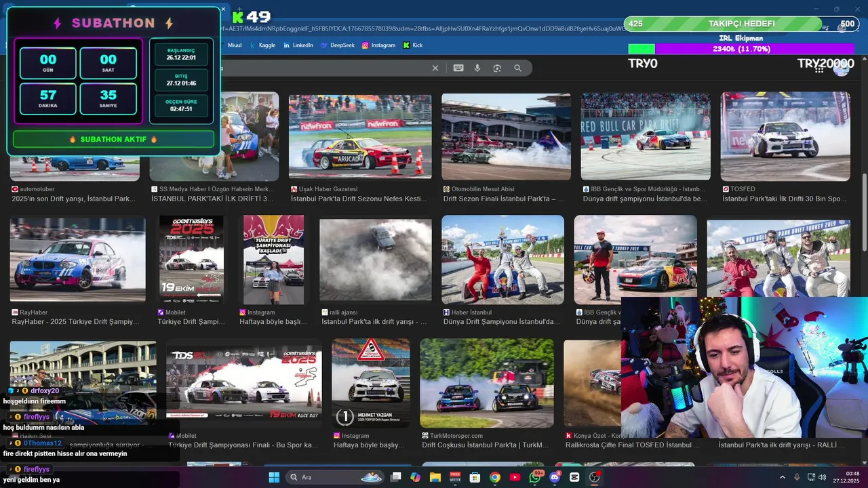
Task: Open the Windows Start menu
Action: tap(274, 477)
